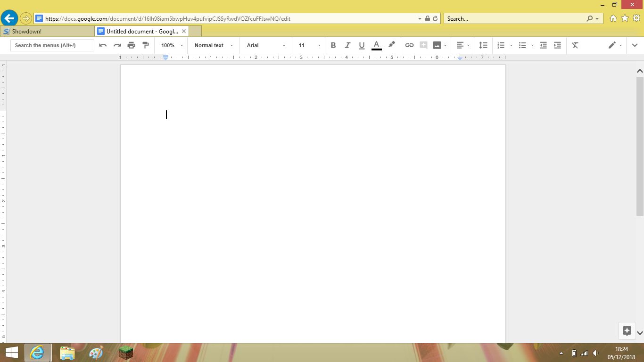This screenshot has width=644, height=362.
Task: Close the Untitled document tab
Action: (184, 31)
